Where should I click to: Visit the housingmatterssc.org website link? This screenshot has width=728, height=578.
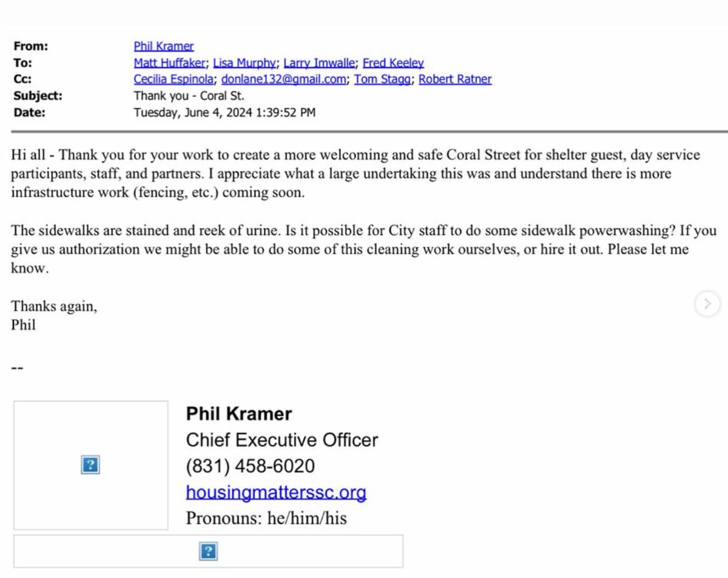276,492
